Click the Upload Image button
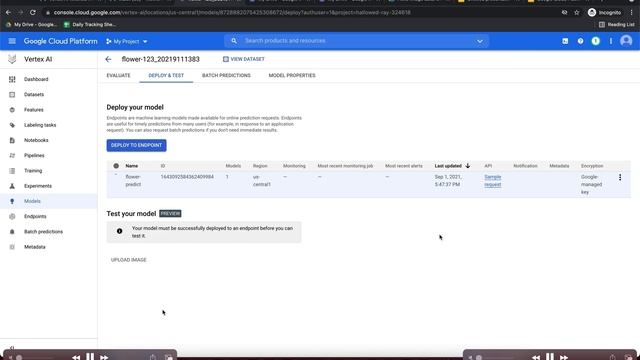Screen dimensions: 640x360 coord(129,260)
